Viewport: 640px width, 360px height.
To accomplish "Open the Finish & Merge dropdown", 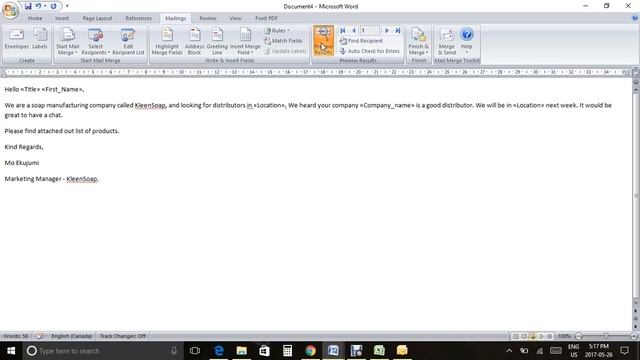I will pos(418,41).
